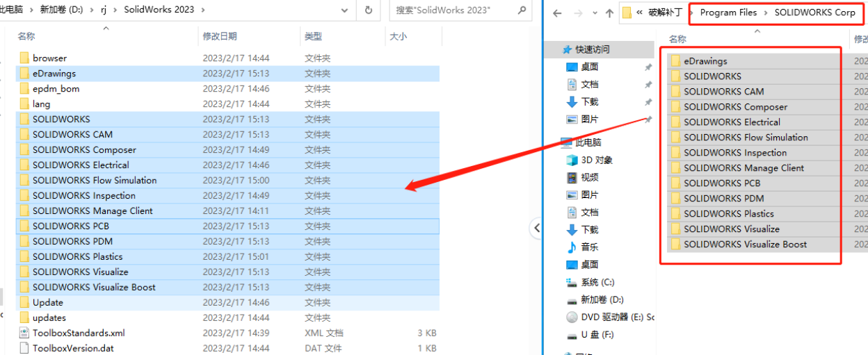Open 3D 对象 in the navigation pane
This screenshot has height=355, width=868.
pyautogui.click(x=597, y=160)
